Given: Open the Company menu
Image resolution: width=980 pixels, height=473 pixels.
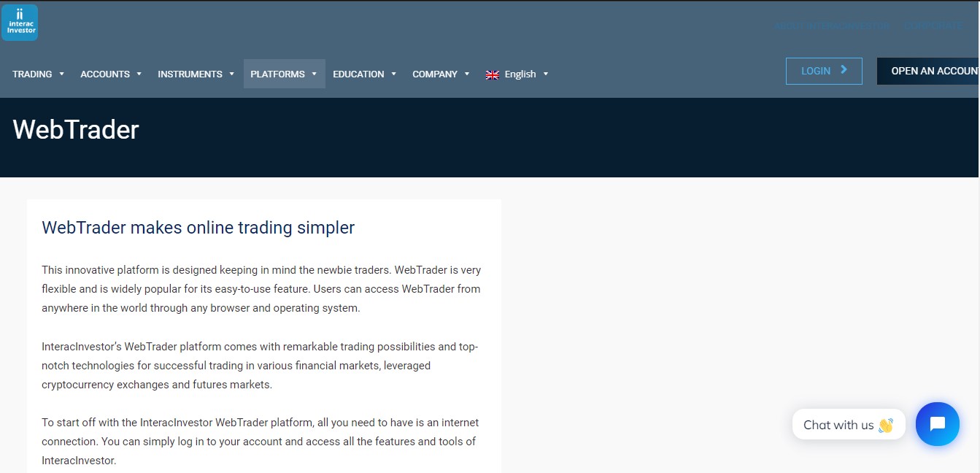Looking at the screenshot, I should 441,74.
